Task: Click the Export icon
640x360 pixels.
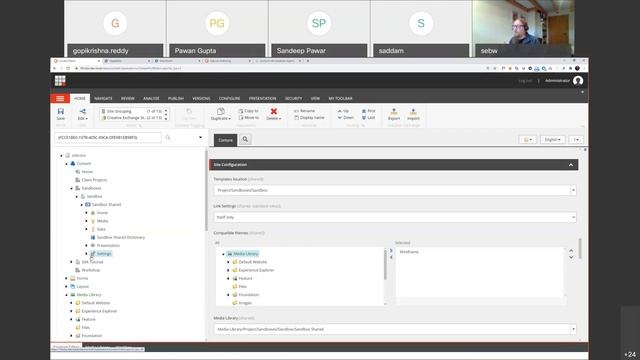Action: click(394, 114)
